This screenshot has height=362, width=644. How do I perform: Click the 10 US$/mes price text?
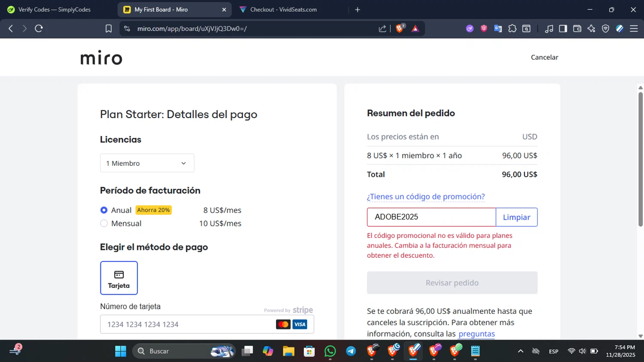(x=220, y=223)
